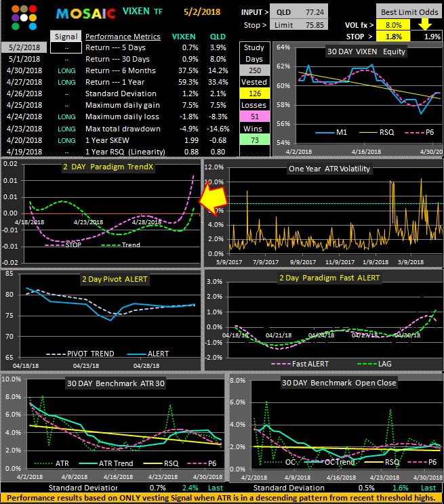Click the P6 legend entry in Equity chart

[x=420, y=132]
